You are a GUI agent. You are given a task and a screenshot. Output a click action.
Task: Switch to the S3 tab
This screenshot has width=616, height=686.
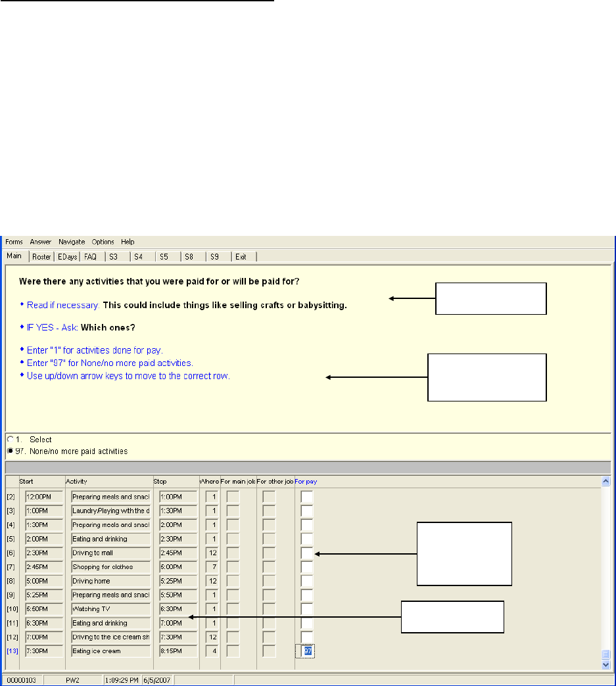pos(114,257)
